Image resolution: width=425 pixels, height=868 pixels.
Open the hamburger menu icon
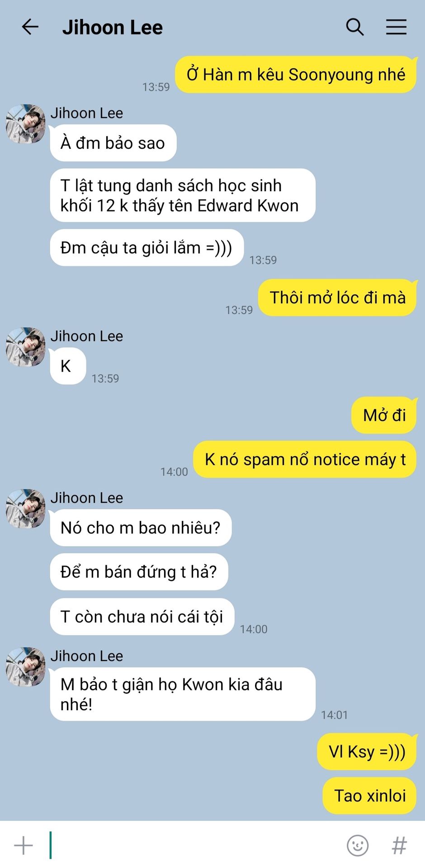point(396,27)
